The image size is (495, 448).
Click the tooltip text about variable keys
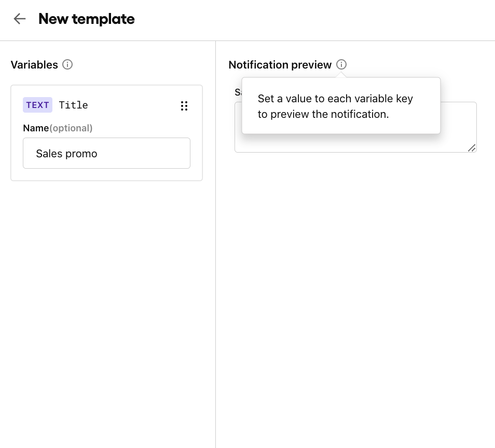(x=335, y=106)
